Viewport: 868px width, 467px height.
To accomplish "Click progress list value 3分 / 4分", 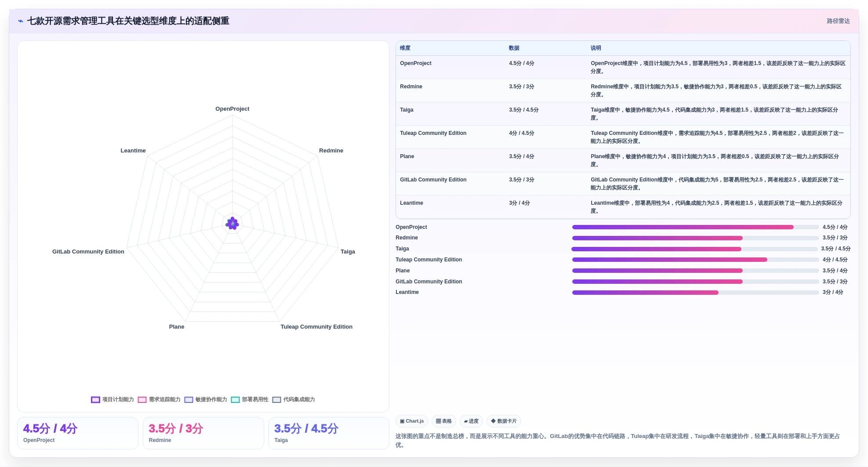I will coord(833,293).
